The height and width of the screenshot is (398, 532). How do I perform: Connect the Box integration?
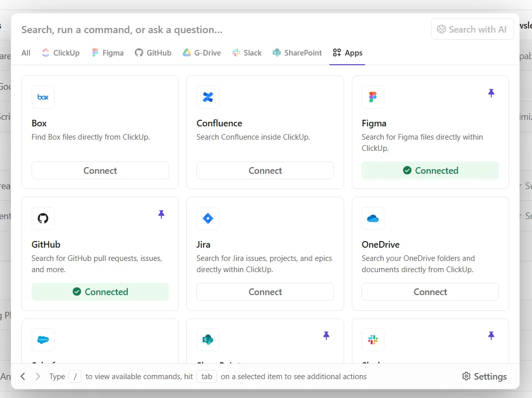pos(100,171)
